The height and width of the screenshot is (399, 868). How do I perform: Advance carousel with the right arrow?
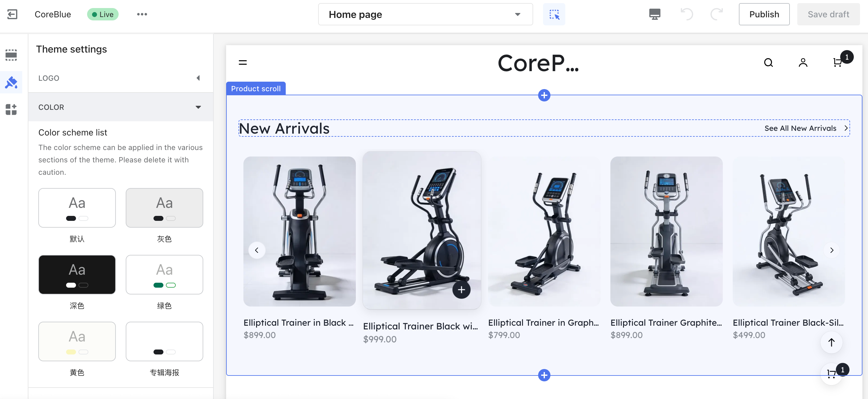(831, 250)
